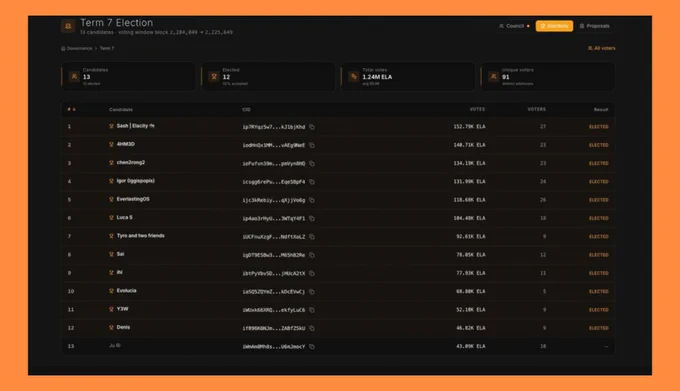Click the trophy icon beside 4HM3D
The width and height of the screenshot is (680, 391).
click(x=111, y=144)
